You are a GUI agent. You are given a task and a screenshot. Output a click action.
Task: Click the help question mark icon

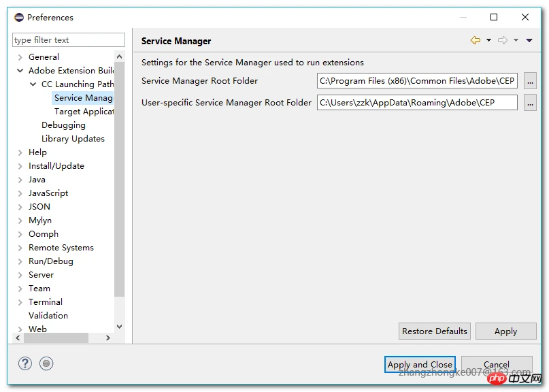(25, 363)
